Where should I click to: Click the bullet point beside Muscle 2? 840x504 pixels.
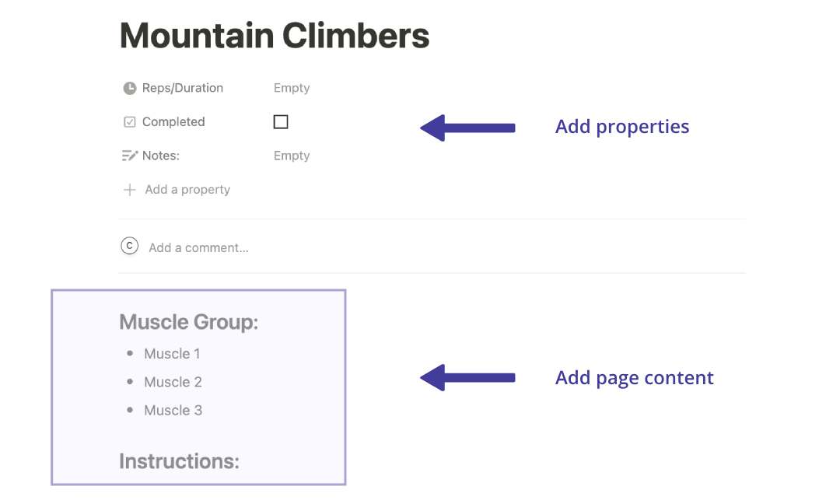[x=130, y=382]
